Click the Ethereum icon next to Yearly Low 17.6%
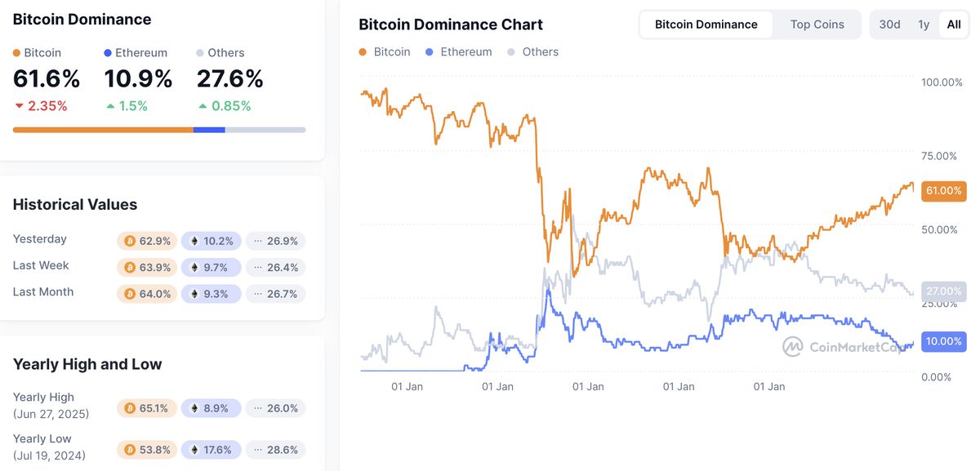This screenshot has width=980, height=471. [x=194, y=449]
